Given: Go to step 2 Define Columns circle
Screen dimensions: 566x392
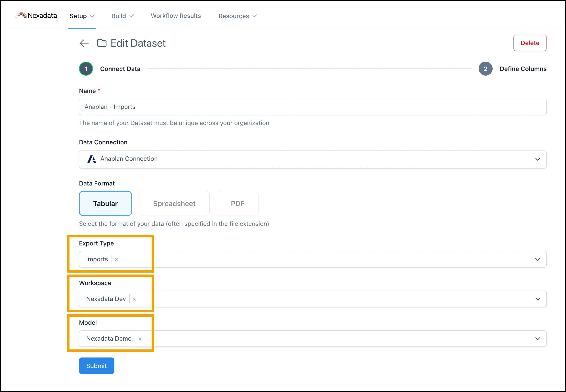Looking at the screenshot, I should [x=485, y=69].
